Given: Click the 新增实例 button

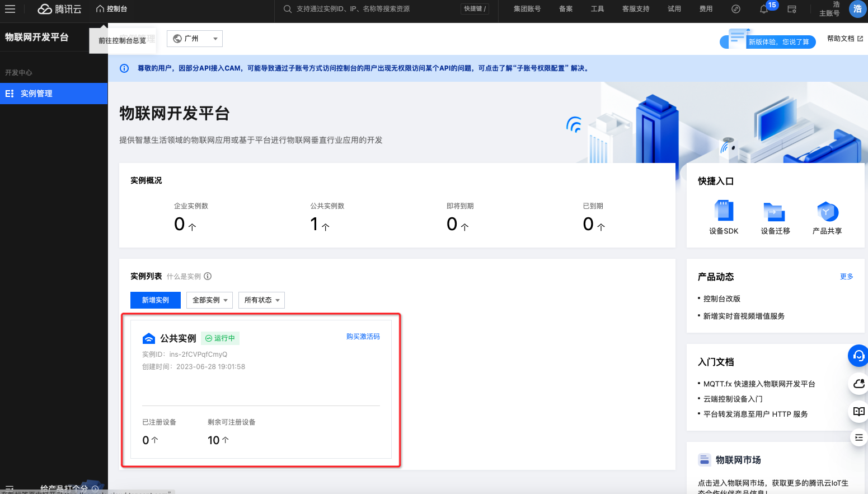Looking at the screenshot, I should [x=155, y=300].
